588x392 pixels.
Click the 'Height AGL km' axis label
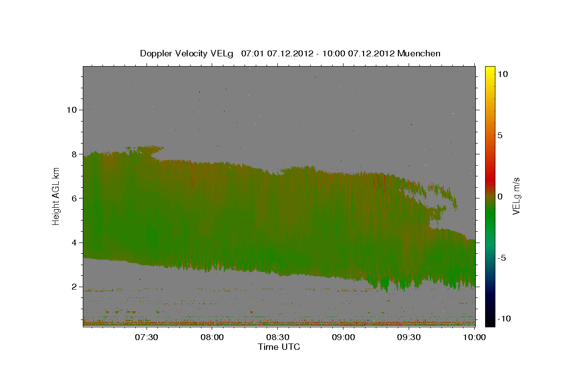pos(56,196)
